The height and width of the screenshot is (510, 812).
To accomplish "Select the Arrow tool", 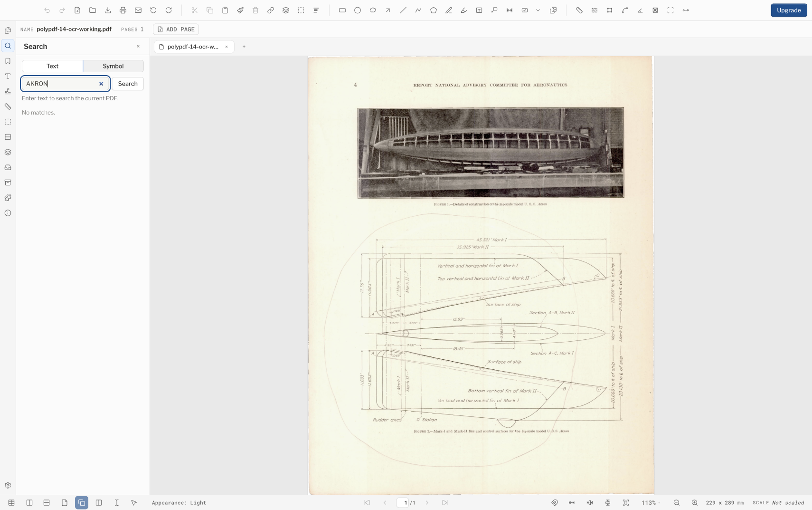I will 388,10.
